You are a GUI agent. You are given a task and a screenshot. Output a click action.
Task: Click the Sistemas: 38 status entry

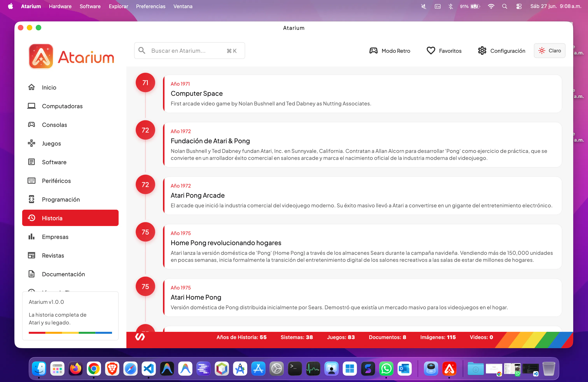297,337
